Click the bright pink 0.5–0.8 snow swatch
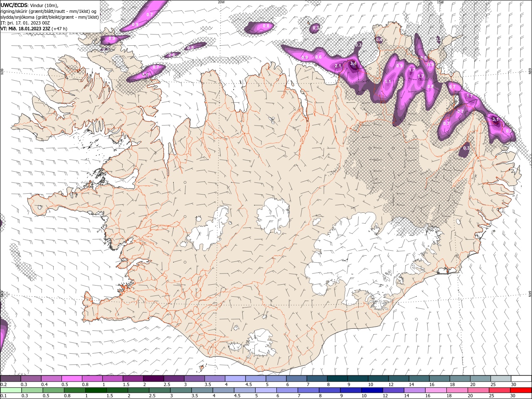The width and height of the screenshot is (532, 399). point(71,379)
